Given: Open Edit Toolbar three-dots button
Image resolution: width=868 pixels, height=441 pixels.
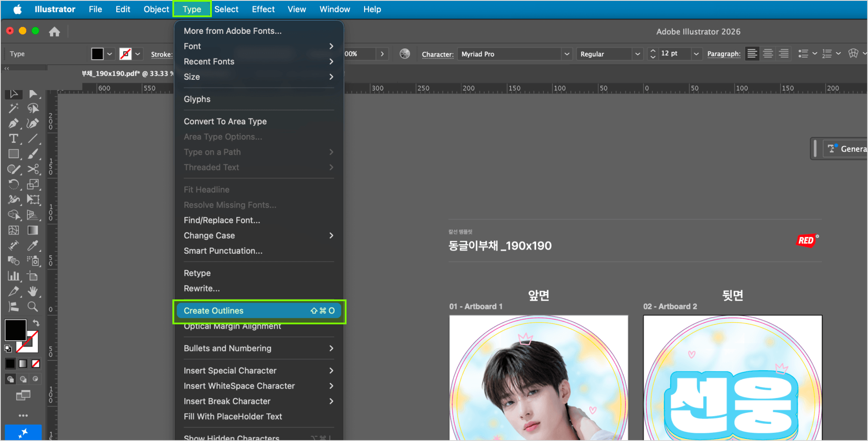Looking at the screenshot, I should pos(23,415).
